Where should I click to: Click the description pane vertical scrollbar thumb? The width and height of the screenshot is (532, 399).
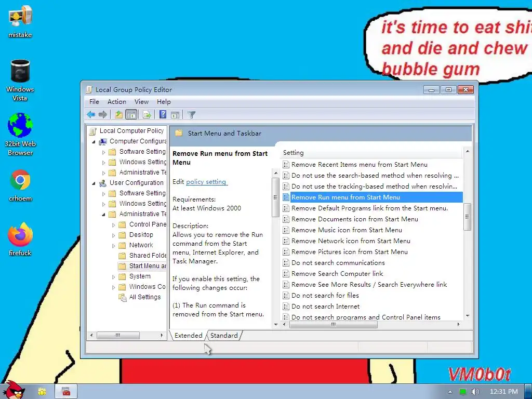pos(275,197)
